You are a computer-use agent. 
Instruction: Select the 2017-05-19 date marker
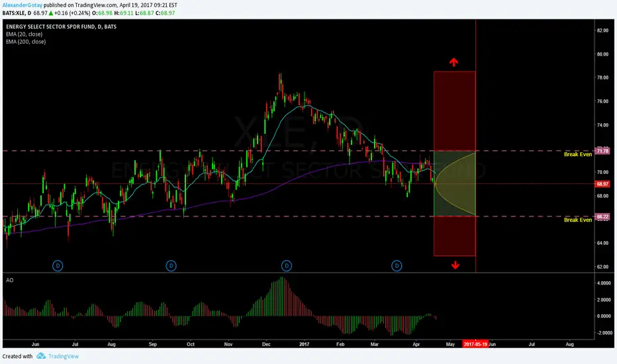click(x=475, y=344)
